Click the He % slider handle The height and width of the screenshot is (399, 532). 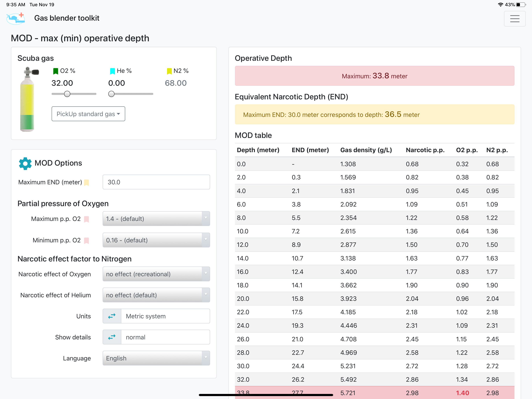pyautogui.click(x=111, y=94)
